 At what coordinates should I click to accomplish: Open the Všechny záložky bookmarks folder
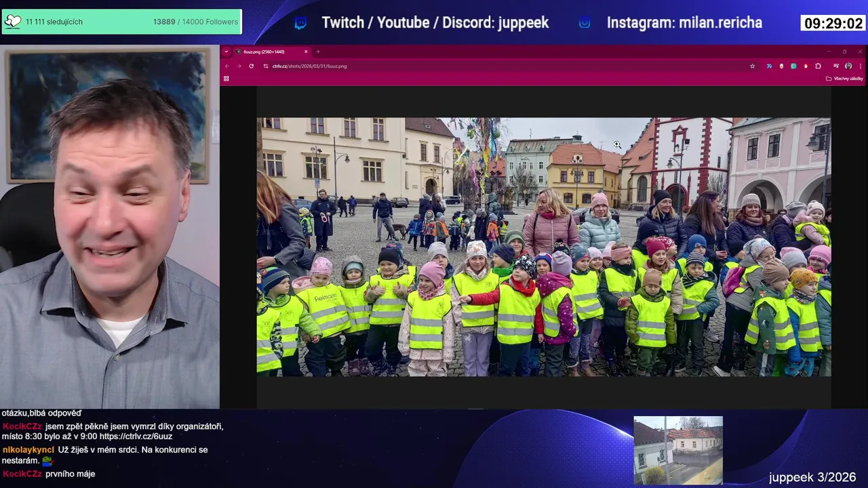(x=844, y=79)
